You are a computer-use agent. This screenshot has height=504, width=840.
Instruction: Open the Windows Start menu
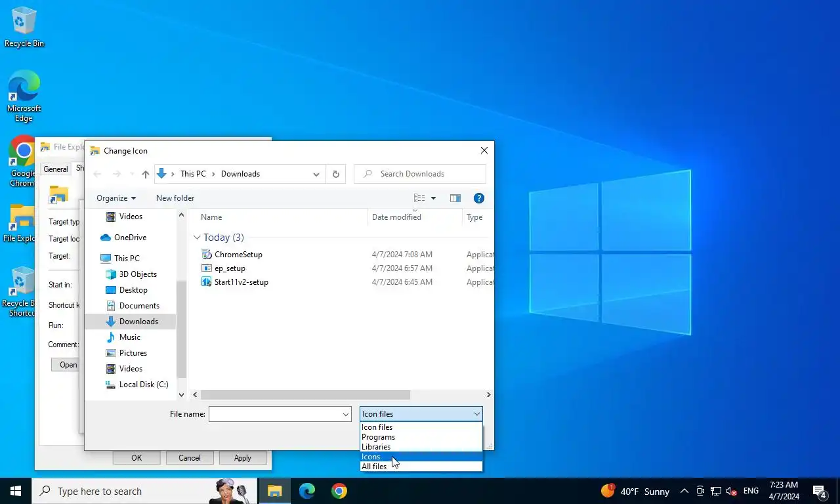pyautogui.click(x=16, y=491)
